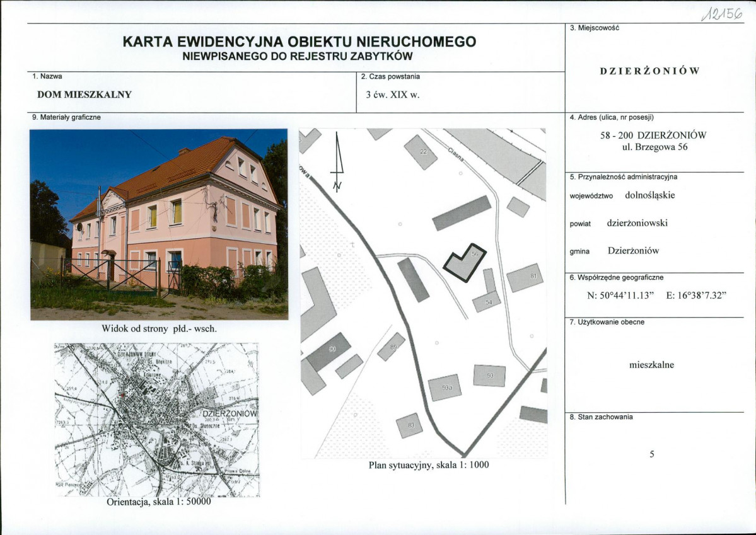The image size is (756, 535).
Task: Click the caption 'Widok od strony płd.- wsch.'
Action: [160, 328]
